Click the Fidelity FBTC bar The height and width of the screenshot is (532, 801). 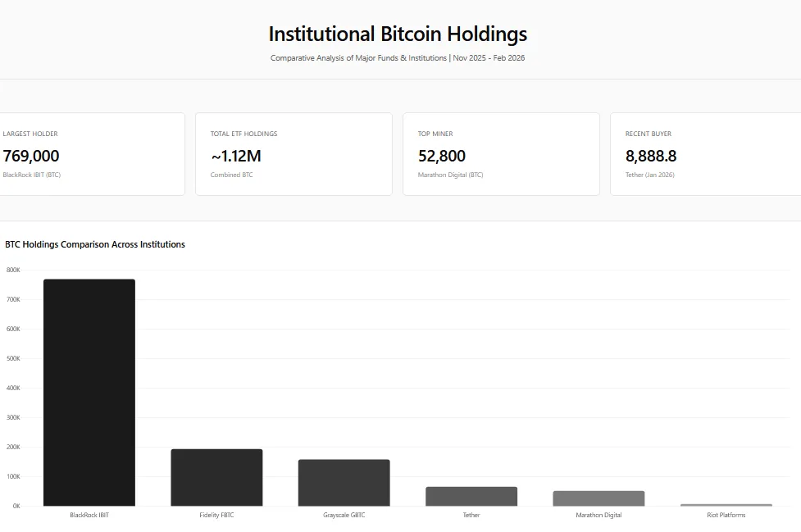(x=216, y=477)
